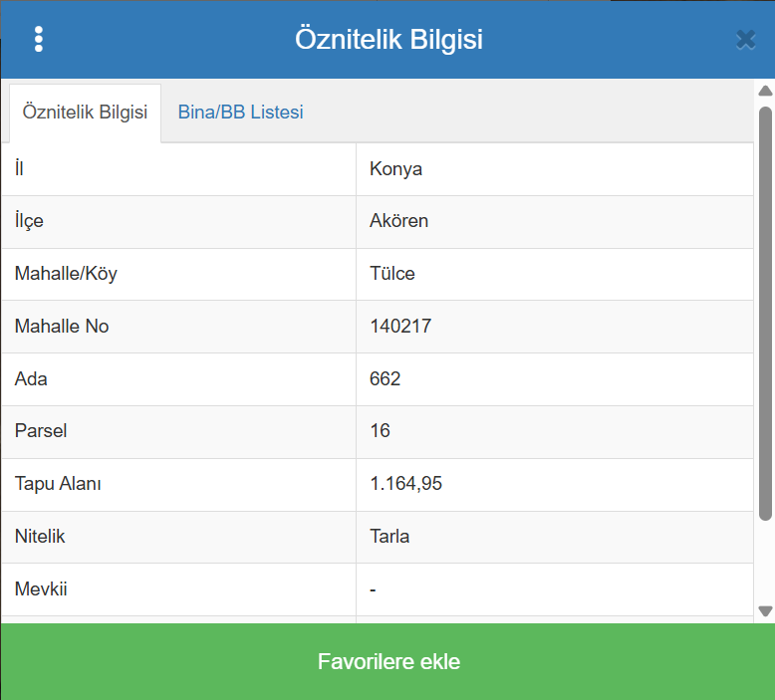Close the Öznitelik Bilgisi dialog
This screenshot has height=700, width=775.
(745, 39)
